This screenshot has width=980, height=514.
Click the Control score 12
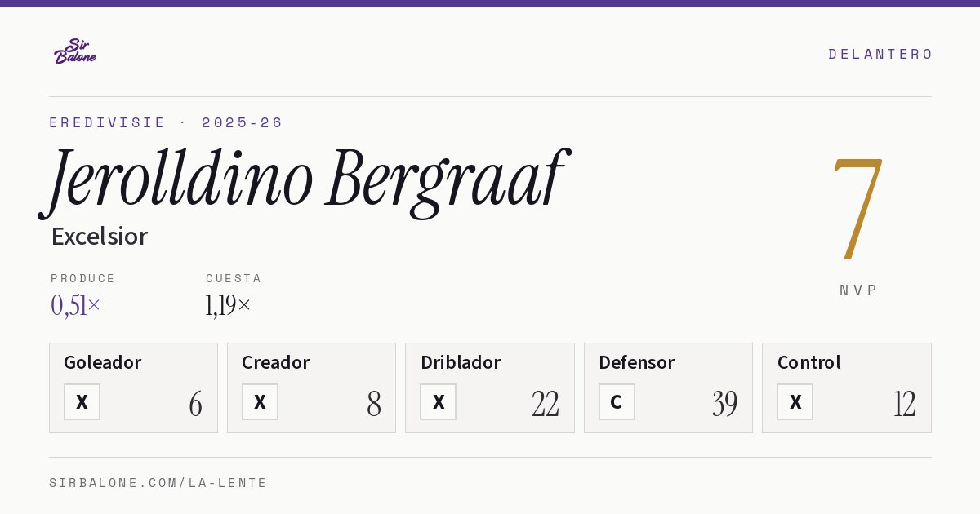pos(904,404)
